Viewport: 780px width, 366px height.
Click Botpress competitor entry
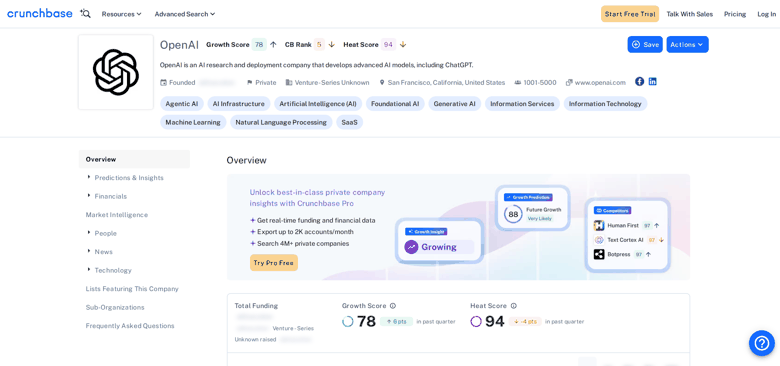623,254
